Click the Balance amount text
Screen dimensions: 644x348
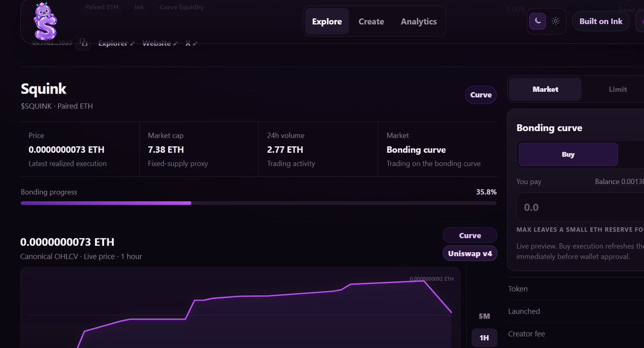pos(619,182)
